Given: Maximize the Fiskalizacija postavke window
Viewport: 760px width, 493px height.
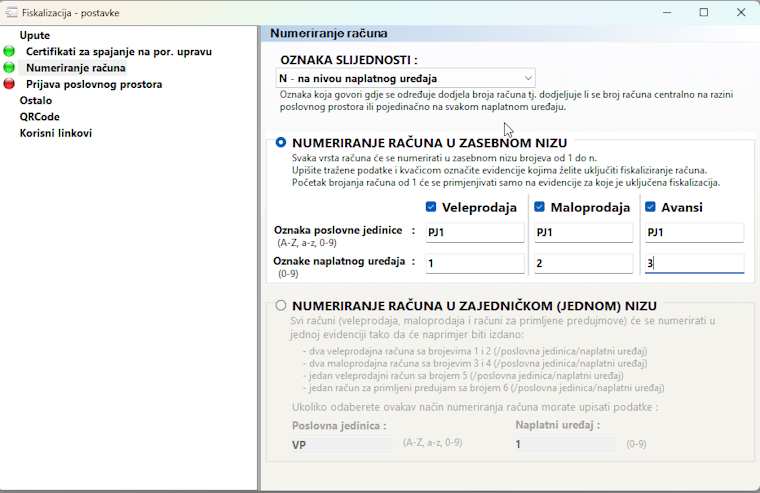Looking at the screenshot, I should click(704, 13).
